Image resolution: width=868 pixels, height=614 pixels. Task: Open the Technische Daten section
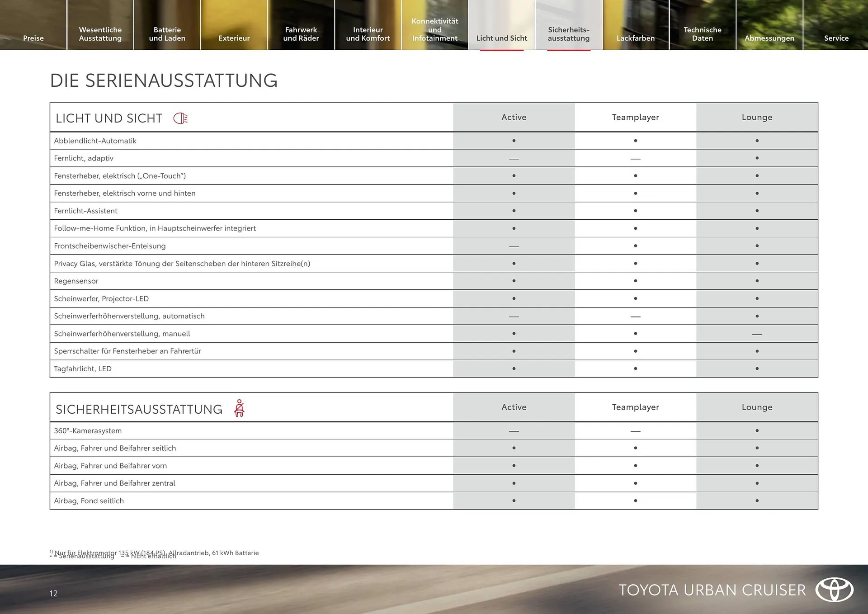click(x=702, y=34)
